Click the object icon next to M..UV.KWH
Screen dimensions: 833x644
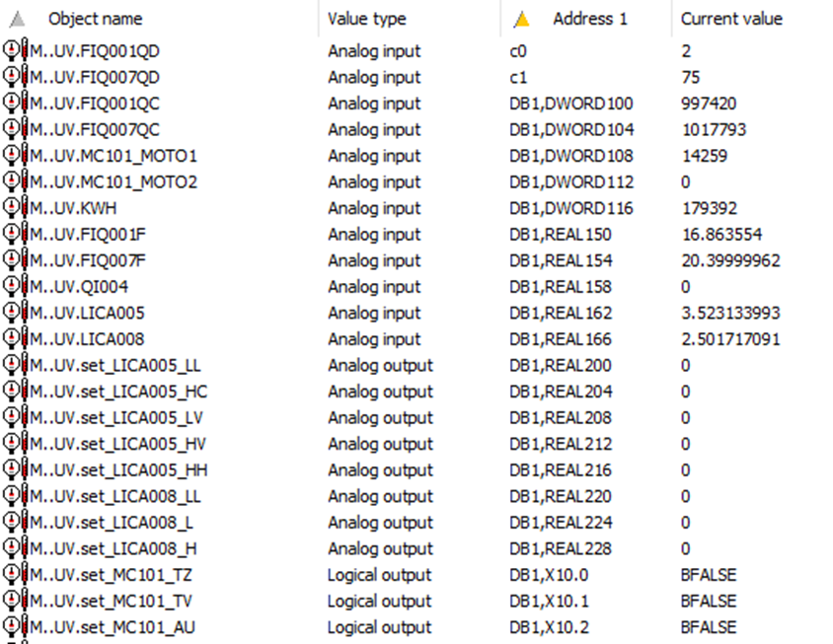[16, 207]
